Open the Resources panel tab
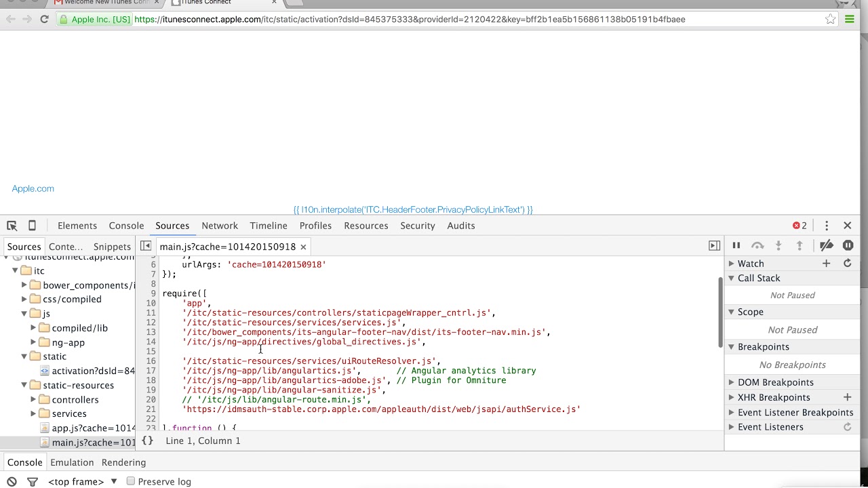The height and width of the screenshot is (488, 868). pos(366,226)
